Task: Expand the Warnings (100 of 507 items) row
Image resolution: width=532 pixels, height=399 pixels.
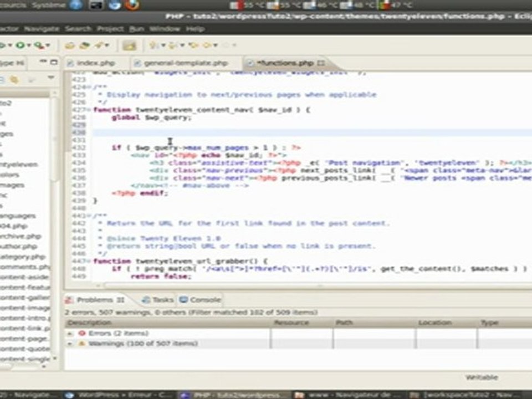Action: tap(70, 344)
